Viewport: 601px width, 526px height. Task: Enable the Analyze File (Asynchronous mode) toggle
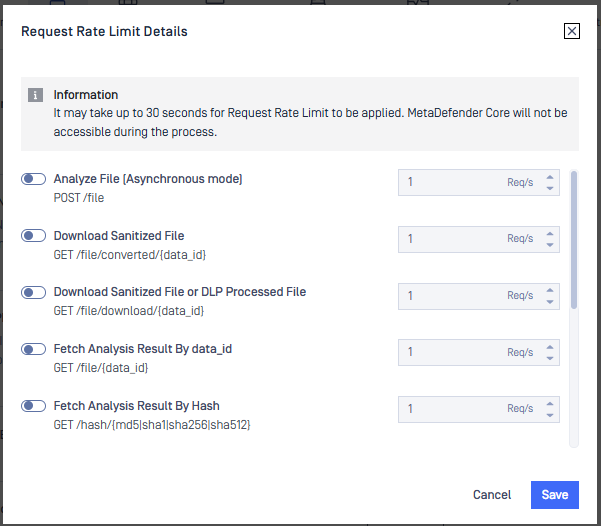[x=34, y=179]
